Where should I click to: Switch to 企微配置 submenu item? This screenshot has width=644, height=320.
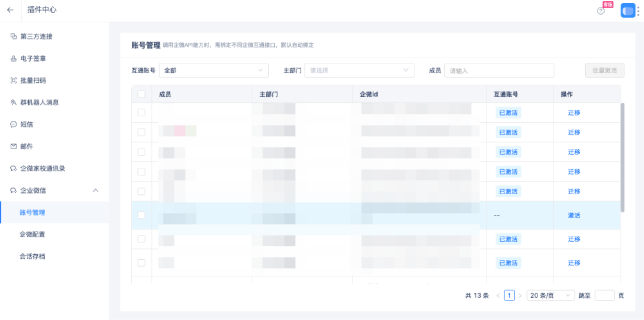(x=32, y=234)
